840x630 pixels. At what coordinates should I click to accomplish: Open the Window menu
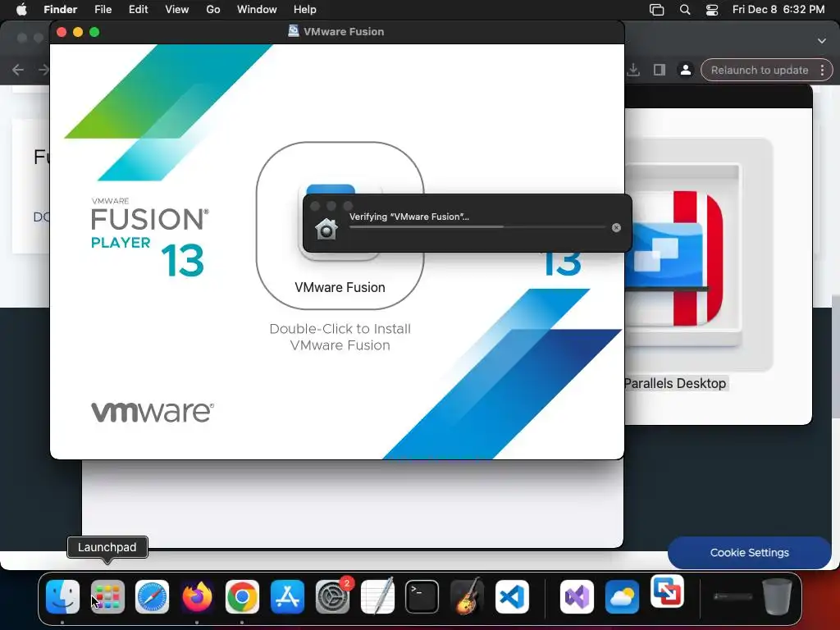point(257,10)
